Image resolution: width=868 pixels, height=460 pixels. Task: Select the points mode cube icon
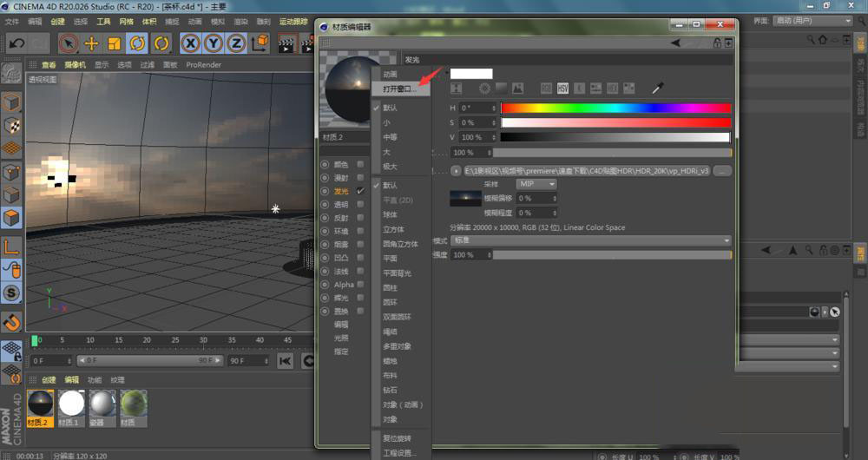tap(11, 172)
